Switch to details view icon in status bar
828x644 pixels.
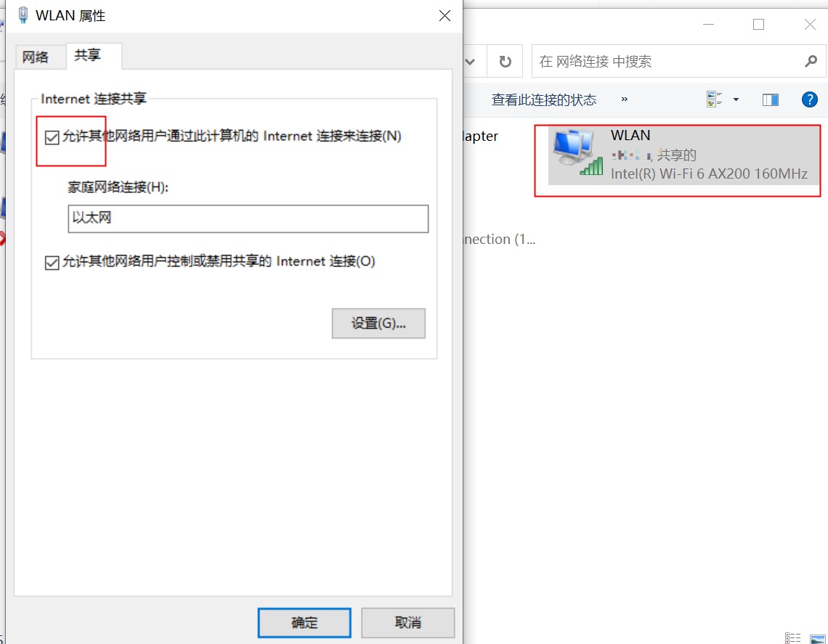(x=792, y=638)
